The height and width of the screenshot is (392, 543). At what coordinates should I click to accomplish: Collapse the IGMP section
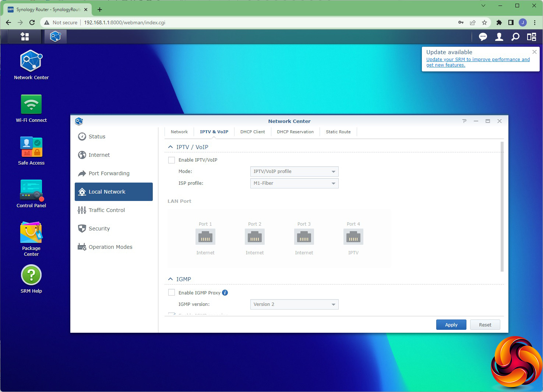[170, 279]
